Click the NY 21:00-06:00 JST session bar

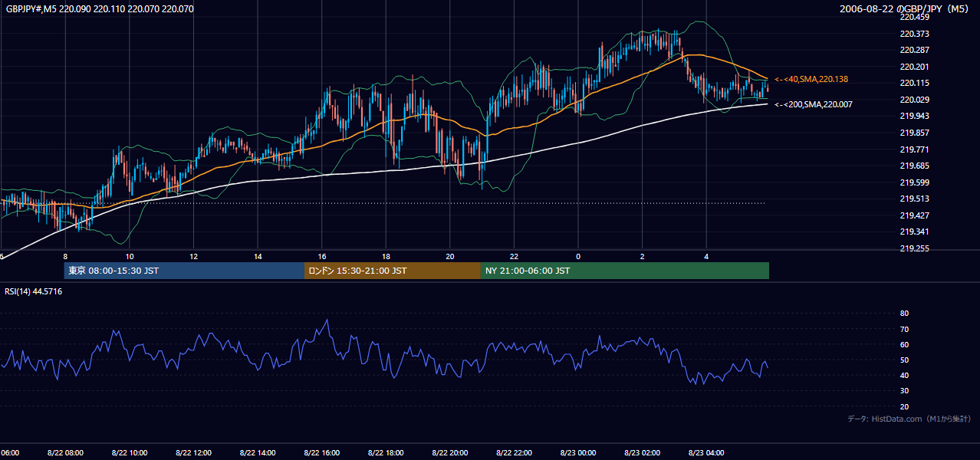[x=625, y=271]
